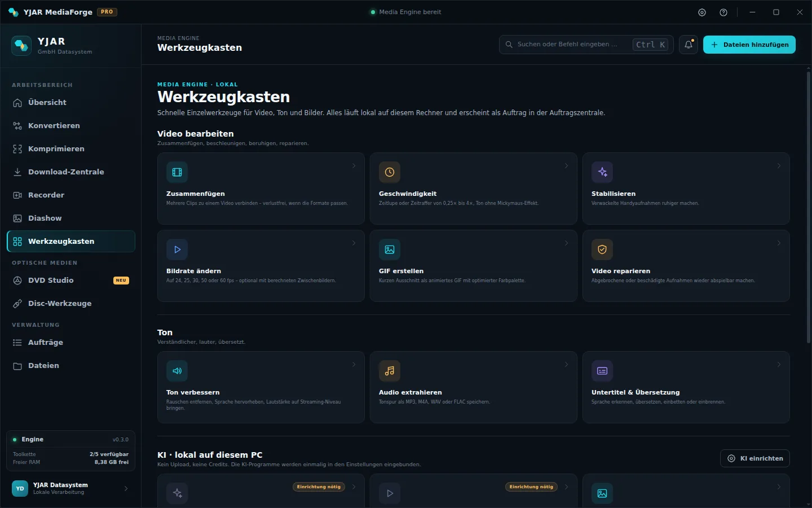The width and height of the screenshot is (812, 508).
Task: Open the Zusammenfügen tool card
Action: point(261,189)
